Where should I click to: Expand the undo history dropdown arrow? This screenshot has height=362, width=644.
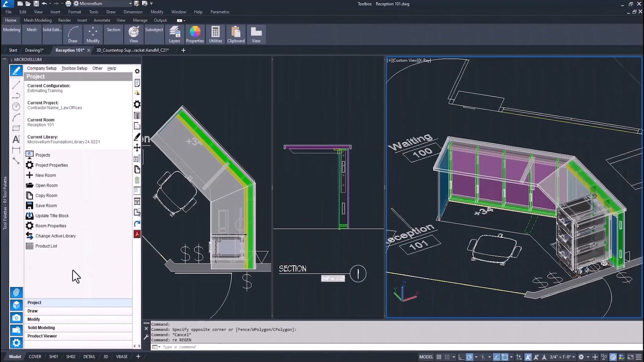[50, 4]
